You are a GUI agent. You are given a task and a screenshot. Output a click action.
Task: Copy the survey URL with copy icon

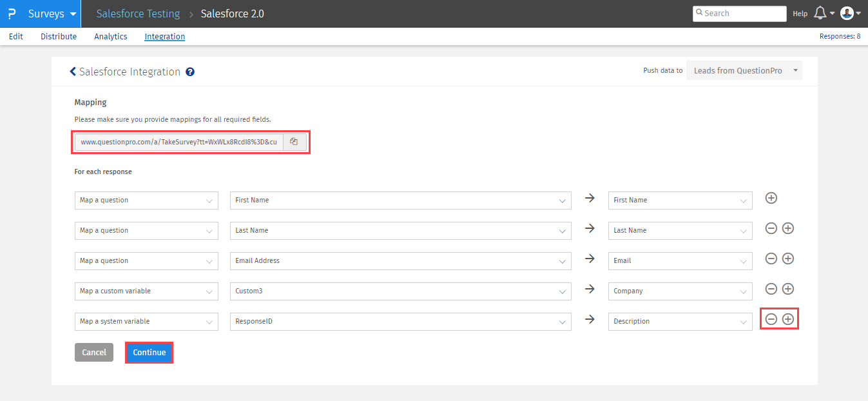coord(294,142)
